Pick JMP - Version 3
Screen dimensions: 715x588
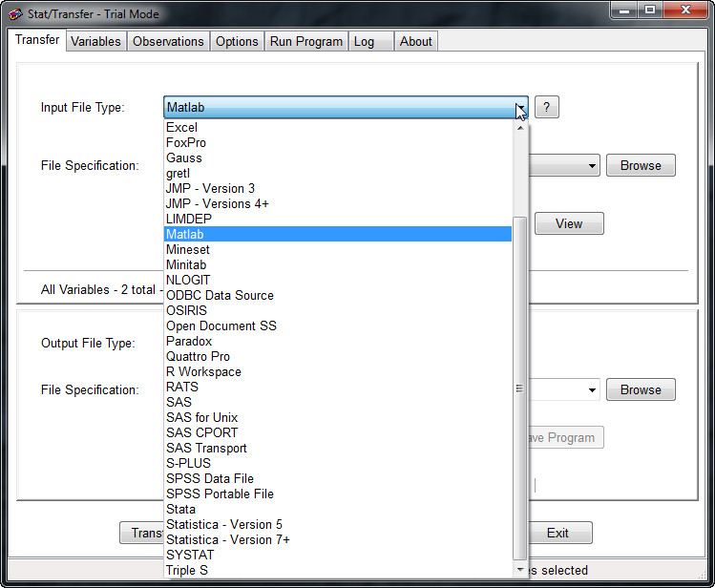(x=337, y=189)
